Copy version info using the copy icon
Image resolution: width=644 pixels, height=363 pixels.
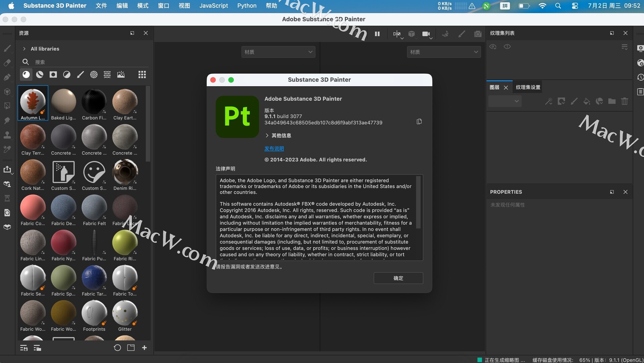(x=419, y=121)
